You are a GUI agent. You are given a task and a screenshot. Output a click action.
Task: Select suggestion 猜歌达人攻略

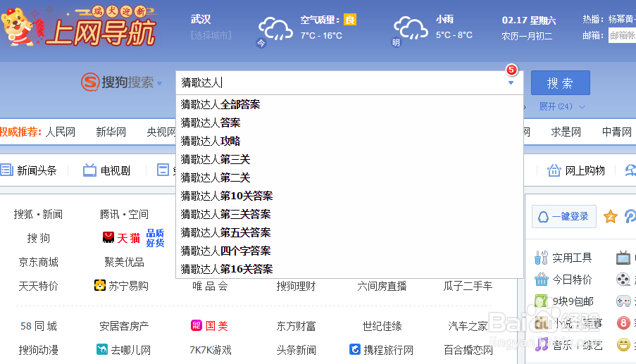point(349,141)
